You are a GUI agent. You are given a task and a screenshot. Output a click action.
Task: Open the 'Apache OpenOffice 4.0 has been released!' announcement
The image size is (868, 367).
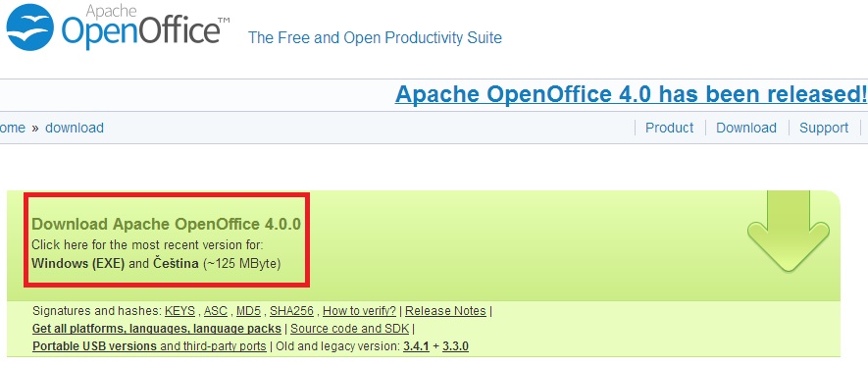click(631, 94)
